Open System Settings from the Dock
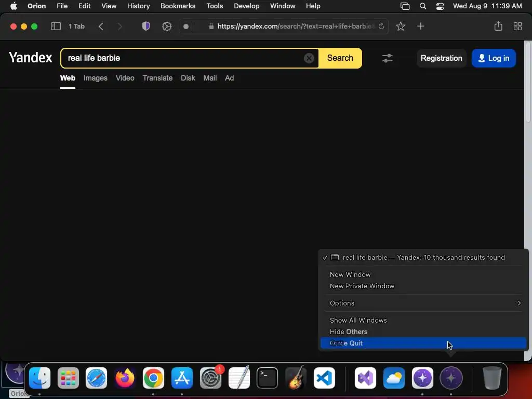The width and height of the screenshot is (532, 399). pos(210,378)
